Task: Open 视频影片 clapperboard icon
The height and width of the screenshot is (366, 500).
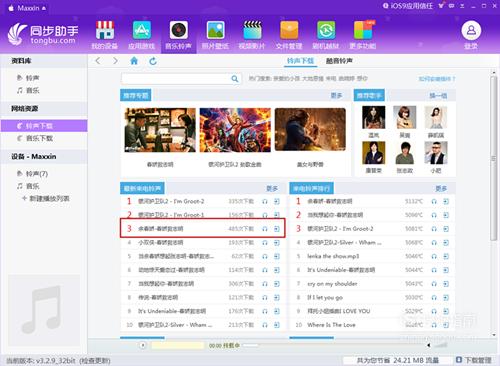Action: click(252, 31)
